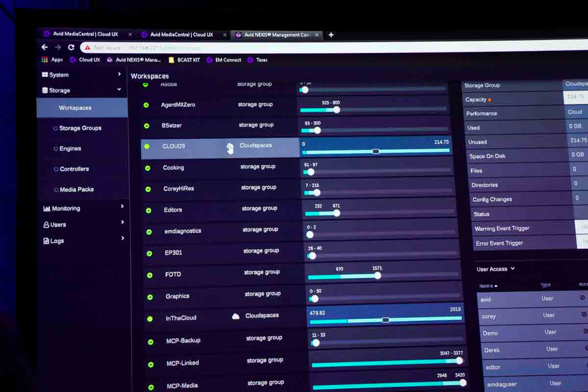
Task: Click the green status icon for InTheCloud
Action: pos(150,318)
